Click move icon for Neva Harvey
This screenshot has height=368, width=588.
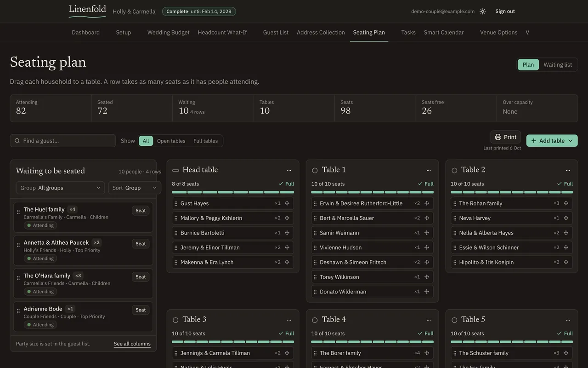566,218
